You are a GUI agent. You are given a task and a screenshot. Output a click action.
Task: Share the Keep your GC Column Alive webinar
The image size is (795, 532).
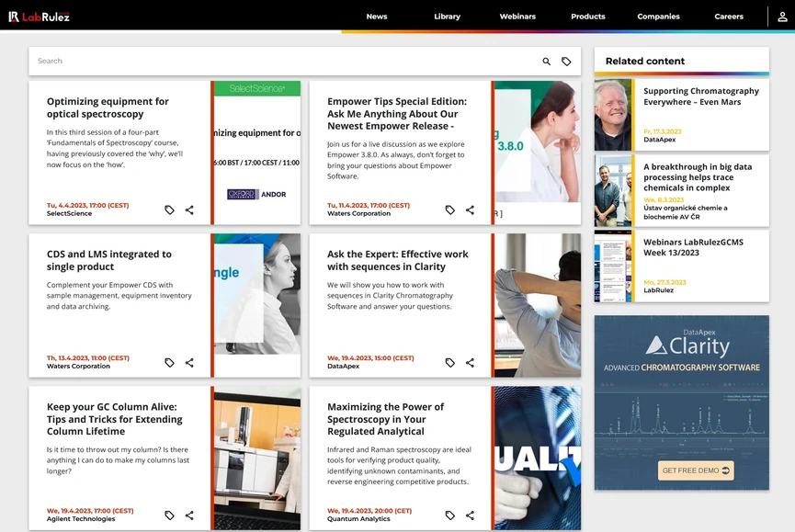click(189, 515)
